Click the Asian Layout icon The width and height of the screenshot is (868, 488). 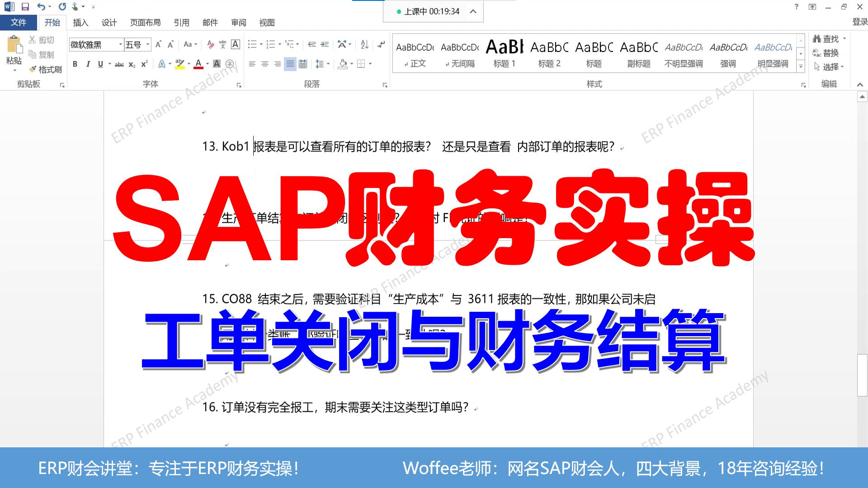pyautogui.click(x=342, y=44)
